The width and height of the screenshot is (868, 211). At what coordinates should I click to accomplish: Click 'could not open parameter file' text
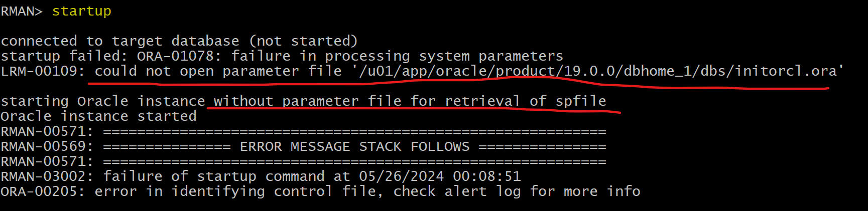218,71
